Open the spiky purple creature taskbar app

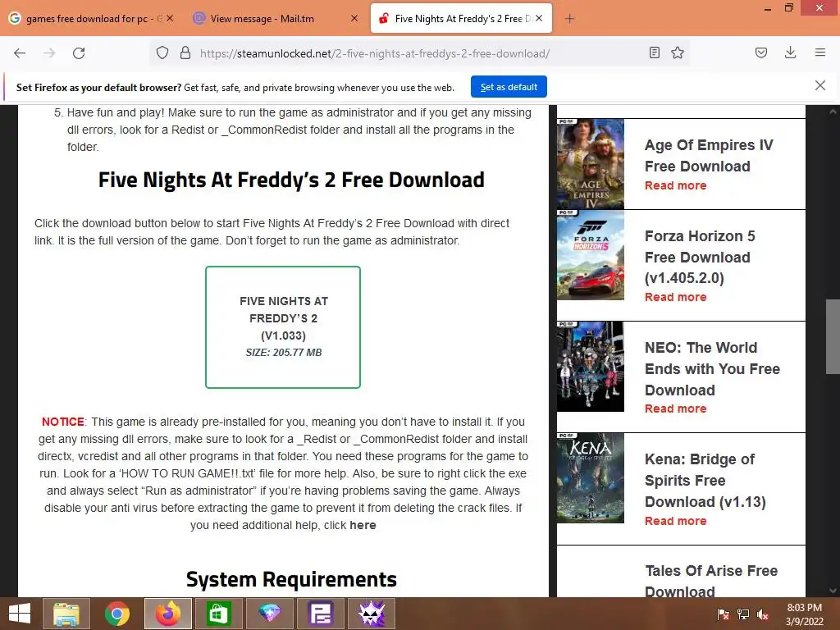(372, 614)
